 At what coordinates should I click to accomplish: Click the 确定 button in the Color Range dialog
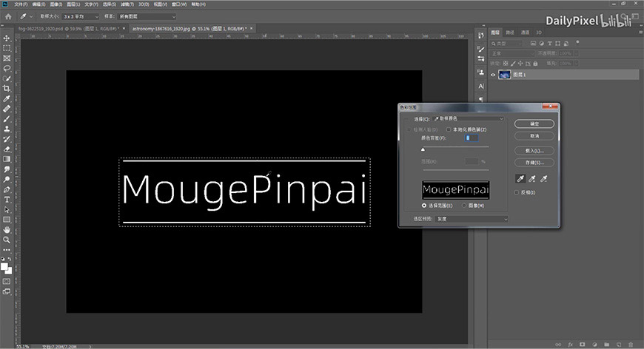(534, 123)
